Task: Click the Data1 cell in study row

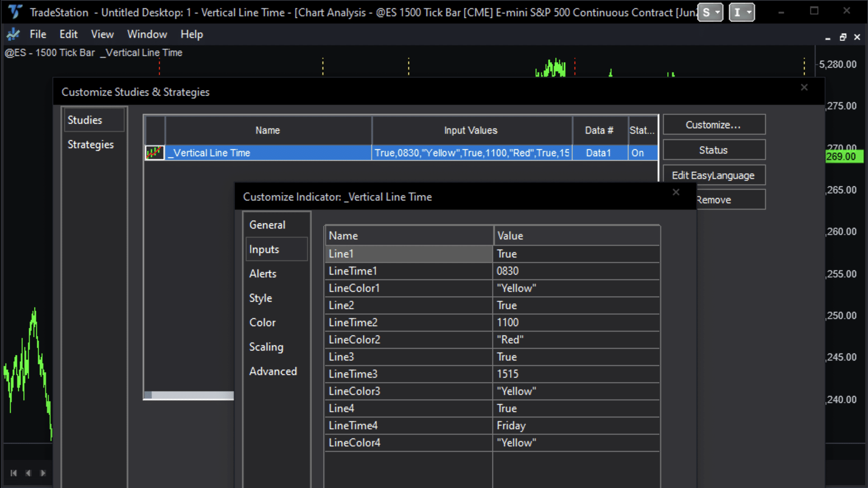Action: (600, 153)
